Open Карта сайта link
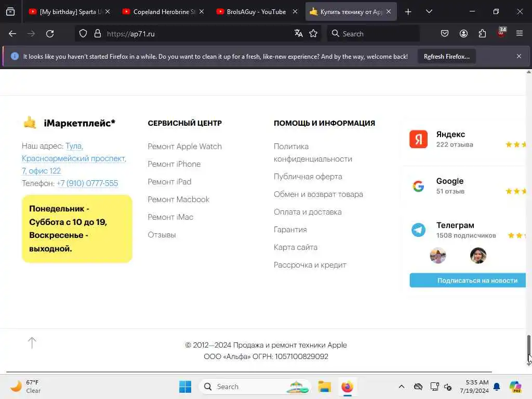The width and height of the screenshot is (532, 399). pos(296,247)
